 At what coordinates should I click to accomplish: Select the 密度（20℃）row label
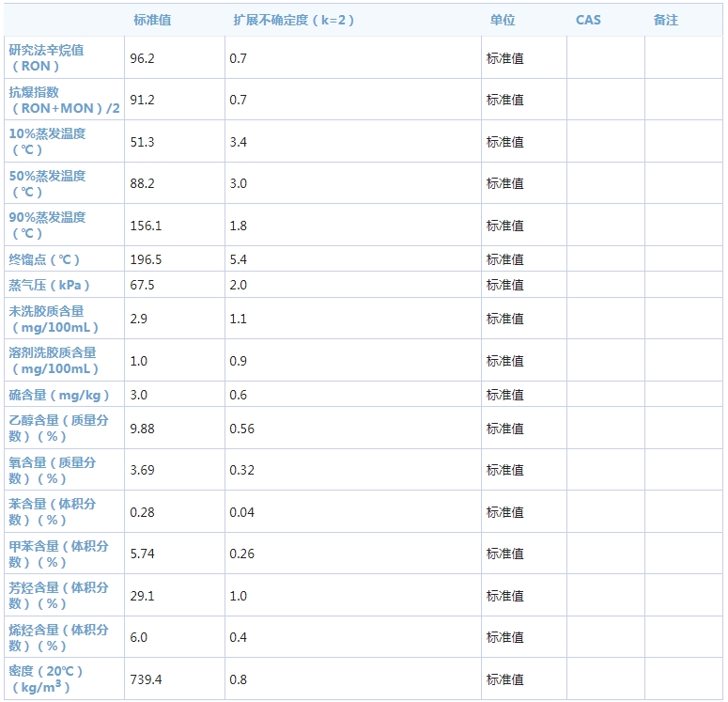click(45, 679)
